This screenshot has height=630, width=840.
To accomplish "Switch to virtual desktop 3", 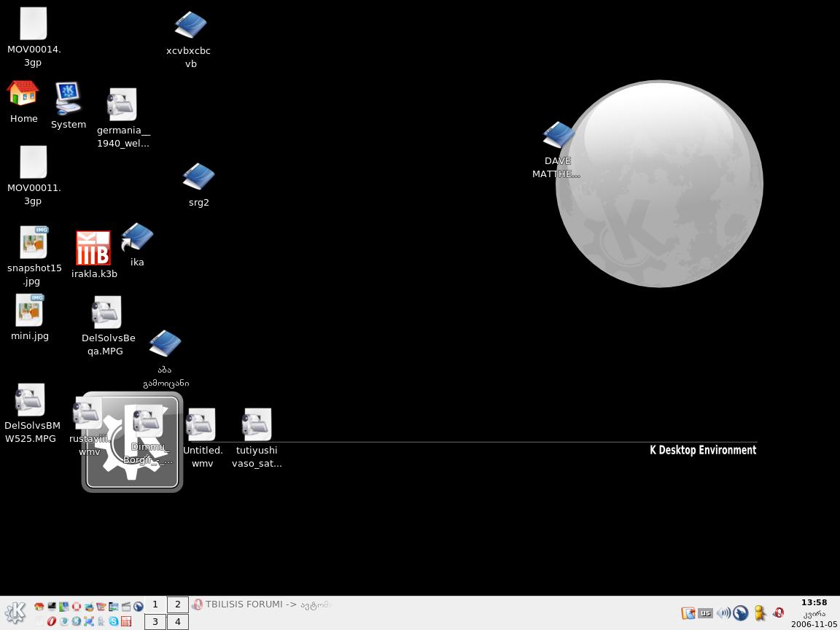I will [155, 622].
